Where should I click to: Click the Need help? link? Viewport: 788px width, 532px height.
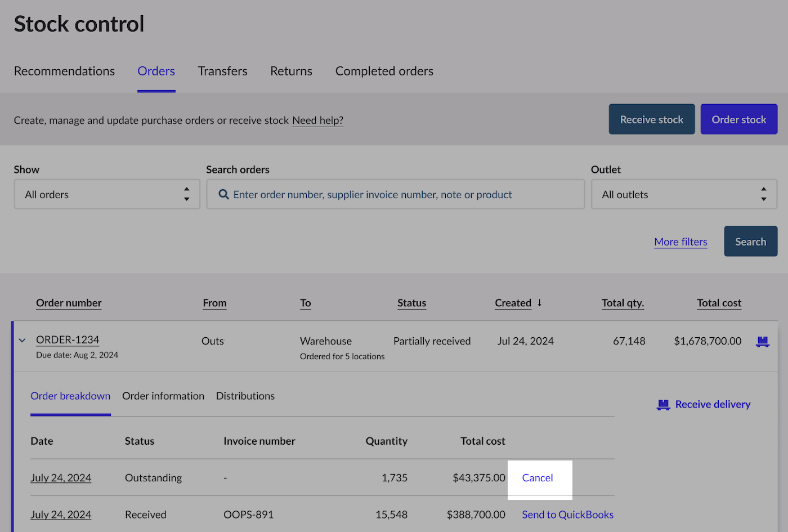coord(317,120)
